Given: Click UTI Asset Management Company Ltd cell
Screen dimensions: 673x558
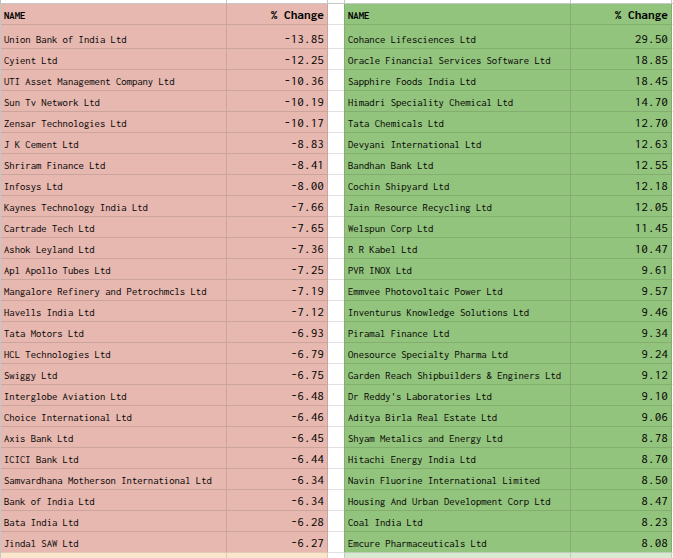Looking at the screenshot, I should click(113, 82).
